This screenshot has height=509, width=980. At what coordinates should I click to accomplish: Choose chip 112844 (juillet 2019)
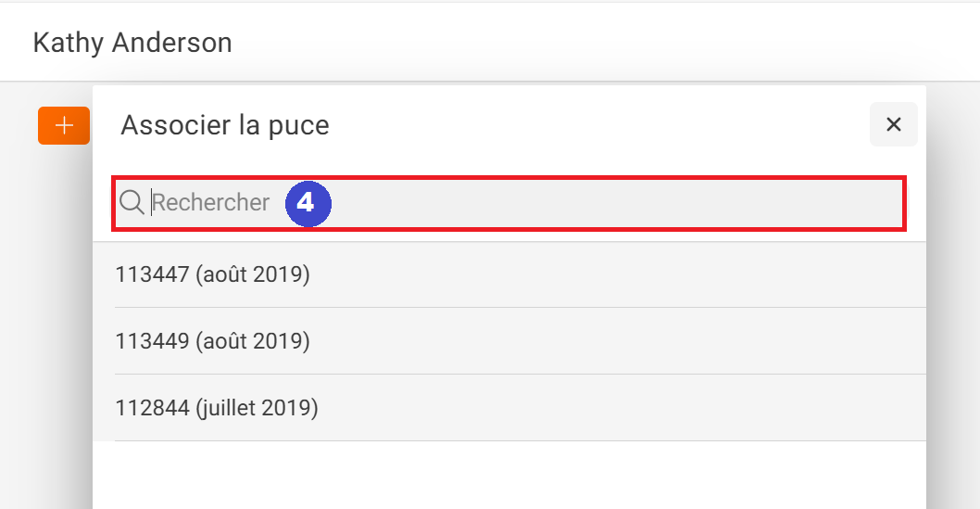pos(509,408)
